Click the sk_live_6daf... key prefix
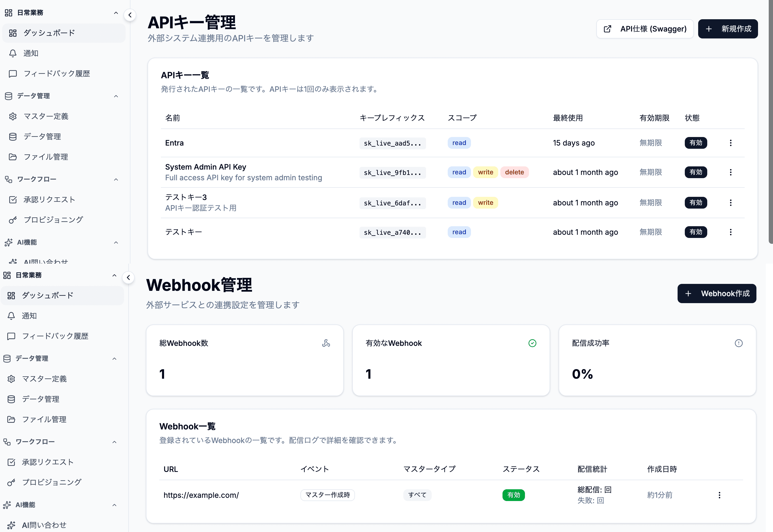This screenshot has width=773, height=532. click(392, 203)
